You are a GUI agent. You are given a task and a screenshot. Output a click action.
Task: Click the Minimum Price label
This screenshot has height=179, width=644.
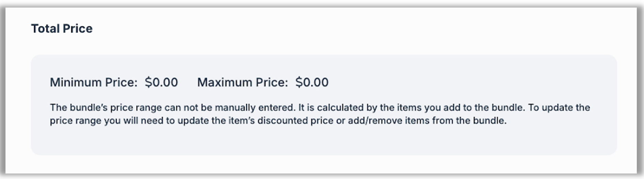coord(93,82)
